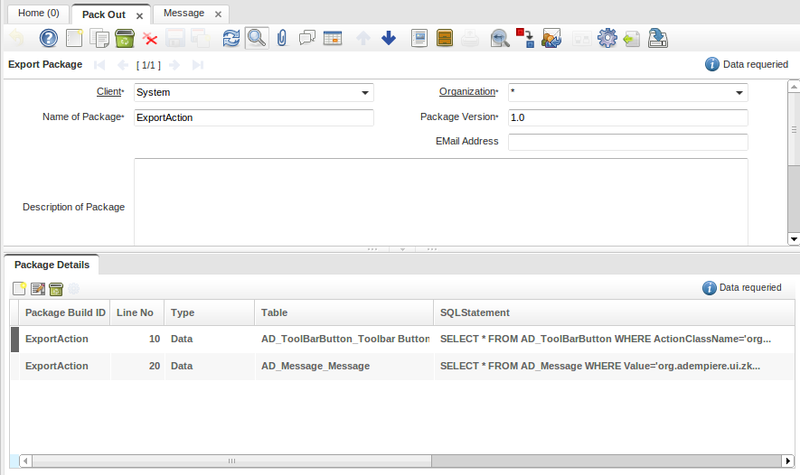This screenshot has height=475, width=800.
Task: Click the Export disk icon
Action: click(x=658, y=38)
